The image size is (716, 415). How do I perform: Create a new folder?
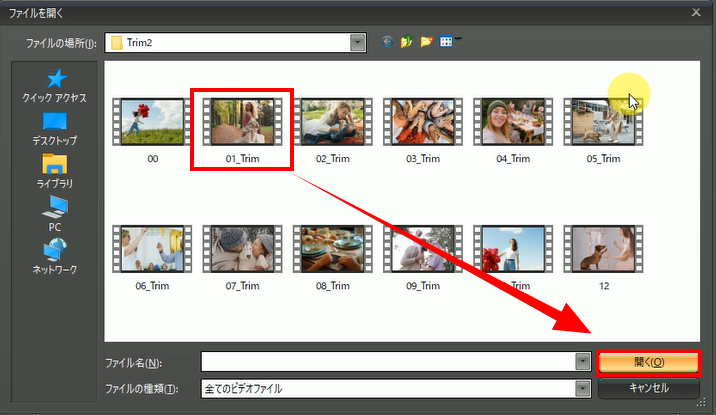(x=426, y=43)
